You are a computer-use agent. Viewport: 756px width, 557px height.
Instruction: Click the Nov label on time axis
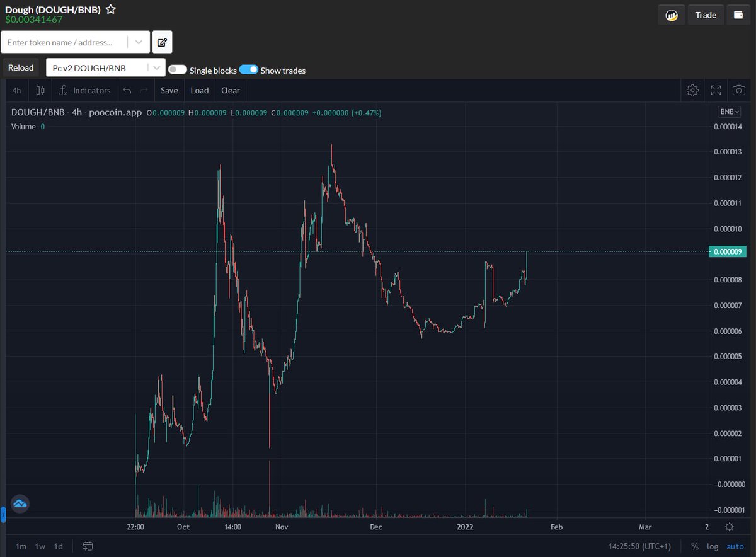click(282, 527)
